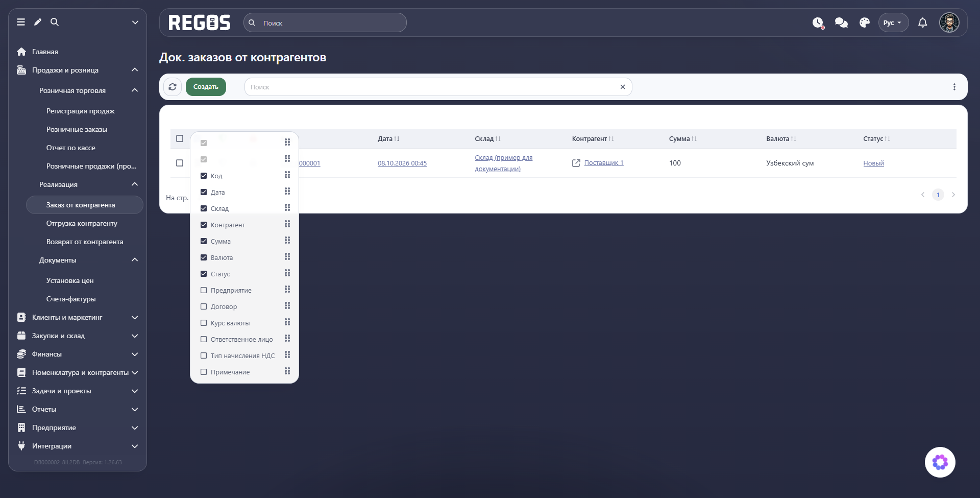Click the green Создать button
The image size is (980, 498).
206,87
